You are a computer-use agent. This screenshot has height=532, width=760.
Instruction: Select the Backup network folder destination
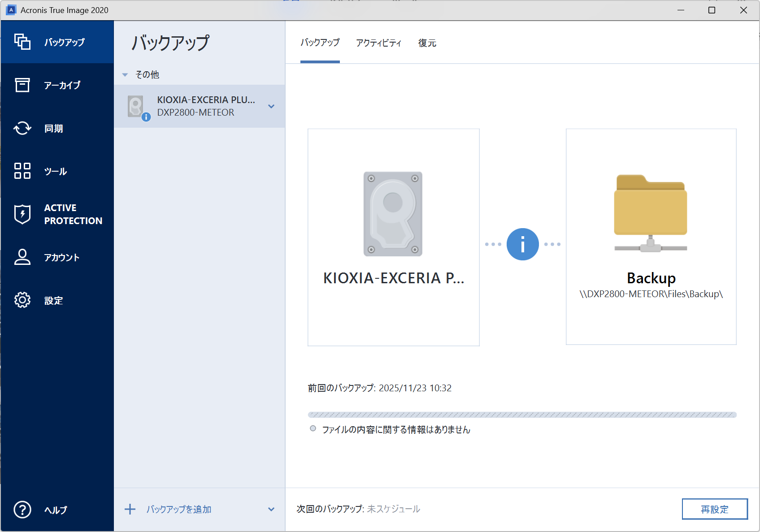(651, 237)
